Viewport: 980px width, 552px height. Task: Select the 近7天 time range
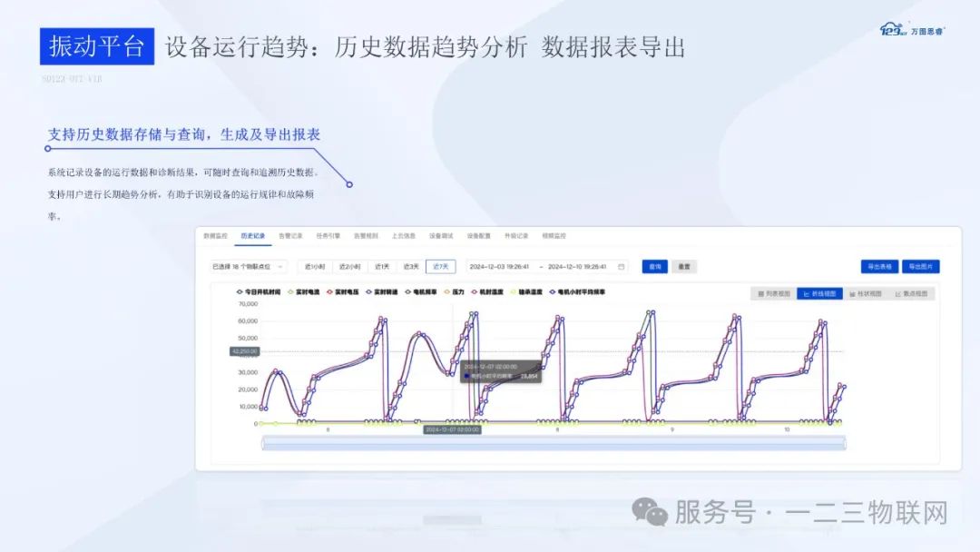pyautogui.click(x=441, y=266)
